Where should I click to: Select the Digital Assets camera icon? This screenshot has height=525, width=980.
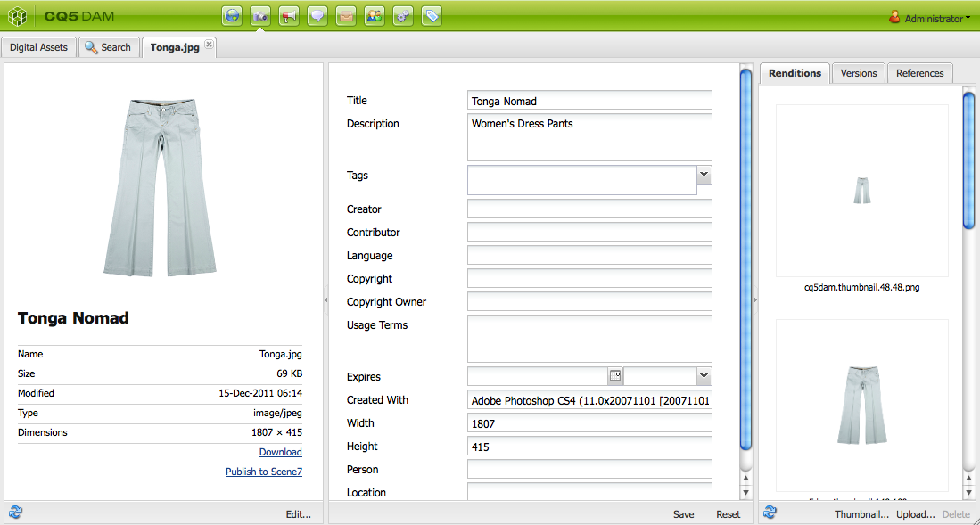pos(259,15)
